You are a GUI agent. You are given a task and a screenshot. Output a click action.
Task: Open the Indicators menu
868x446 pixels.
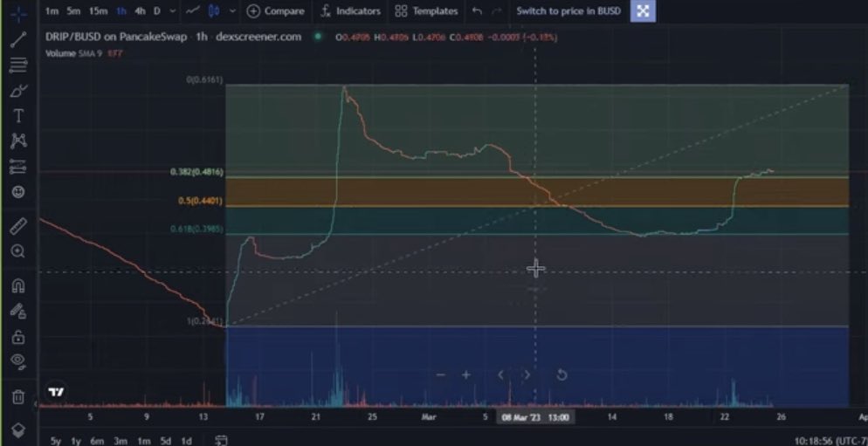[x=350, y=11]
